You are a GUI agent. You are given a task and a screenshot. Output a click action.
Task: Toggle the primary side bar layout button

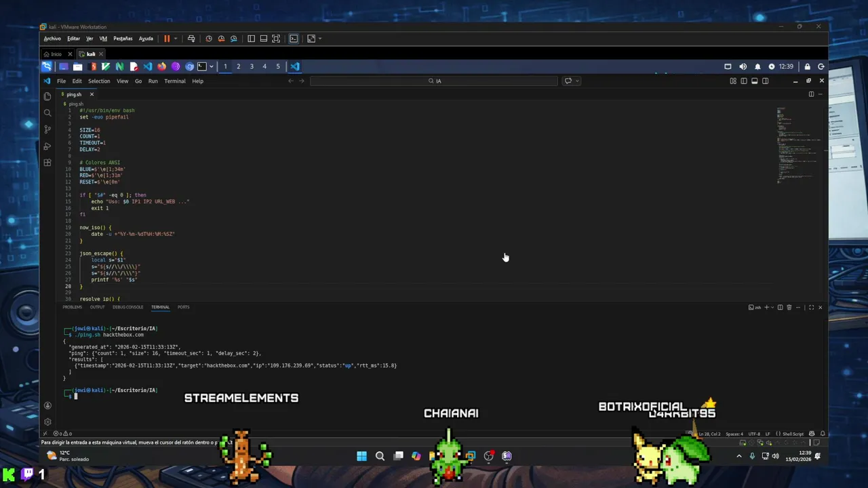tap(744, 81)
